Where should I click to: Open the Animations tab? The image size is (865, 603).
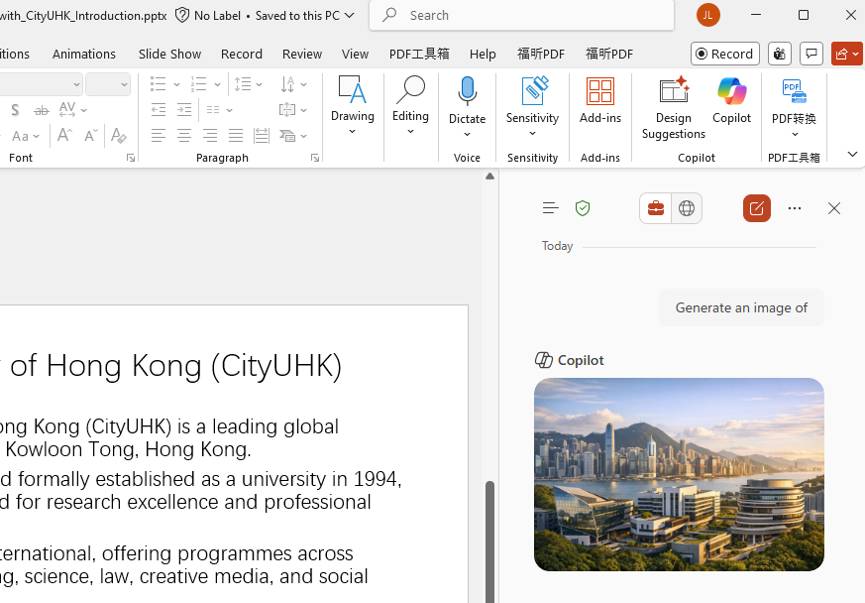point(84,54)
